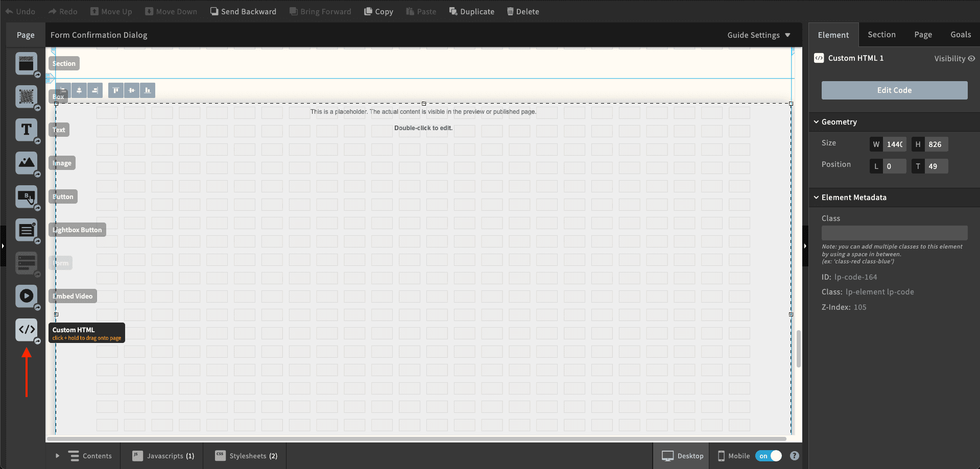Image resolution: width=980 pixels, height=469 pixels.
Task: Select the Custom HTML widget icon
Action: click(x=26, y=330)
